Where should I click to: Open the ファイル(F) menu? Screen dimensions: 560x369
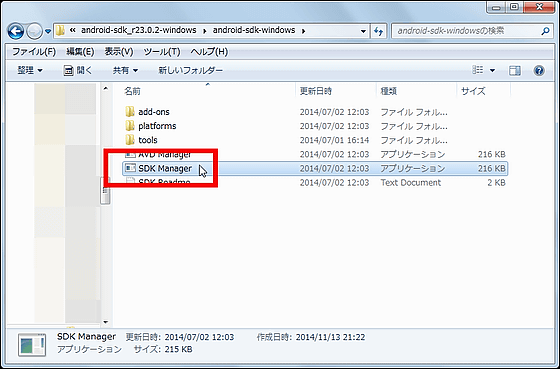[34, 52]
